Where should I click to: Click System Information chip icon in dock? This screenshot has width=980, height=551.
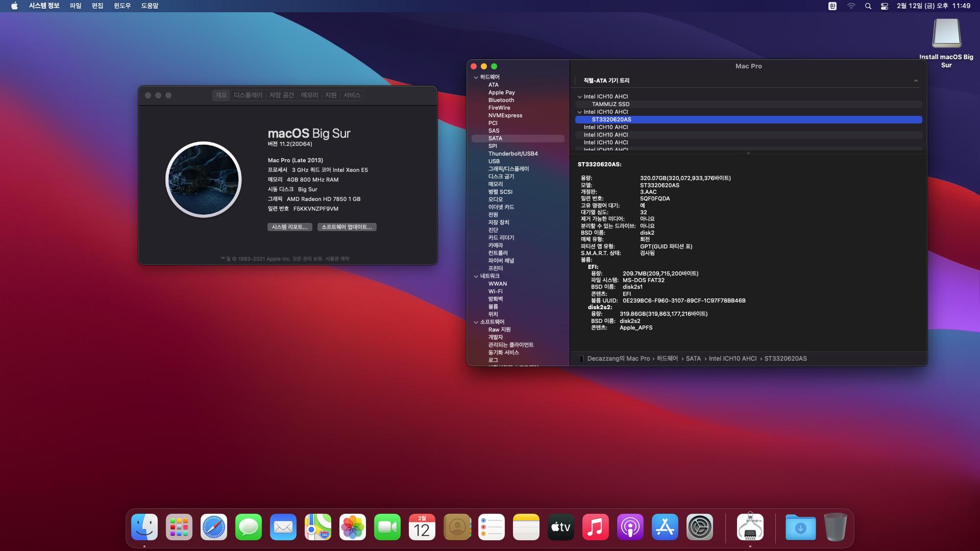(x=750, y=527)
